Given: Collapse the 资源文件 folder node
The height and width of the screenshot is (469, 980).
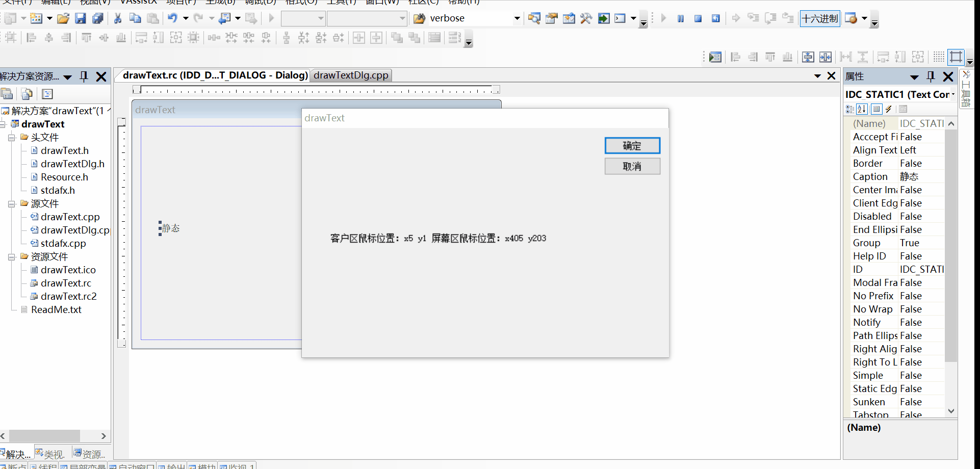Looking at the screenshot, I should pyautogui.click(x=12, y=257).
